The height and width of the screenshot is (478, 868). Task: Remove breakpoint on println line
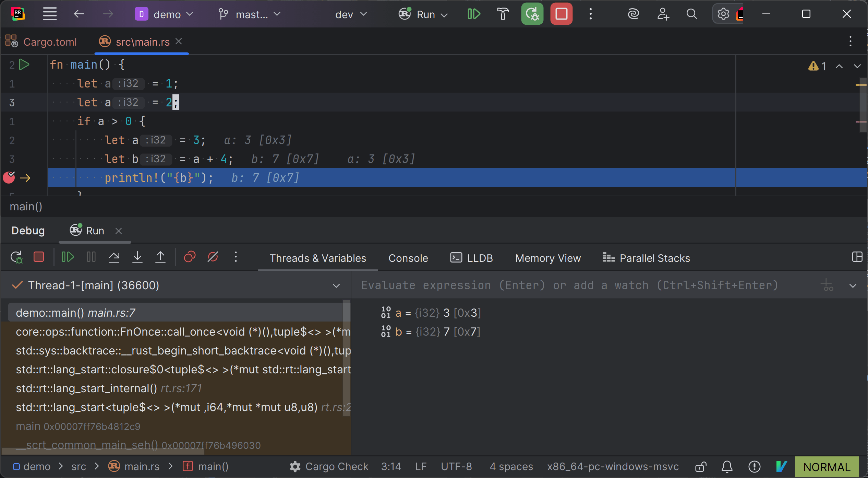[x=9, y=177]
